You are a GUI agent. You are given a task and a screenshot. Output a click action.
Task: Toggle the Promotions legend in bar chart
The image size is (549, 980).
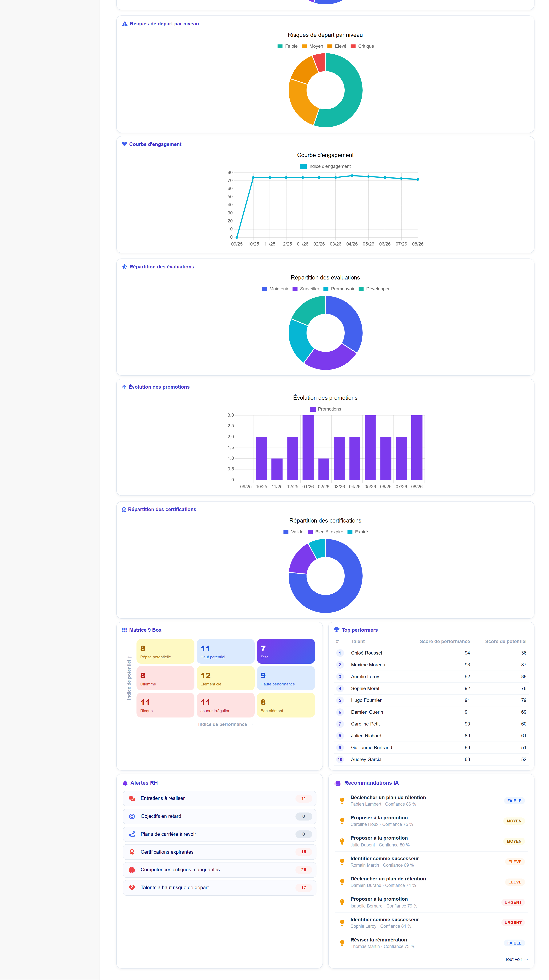click(x=325, y=409)
